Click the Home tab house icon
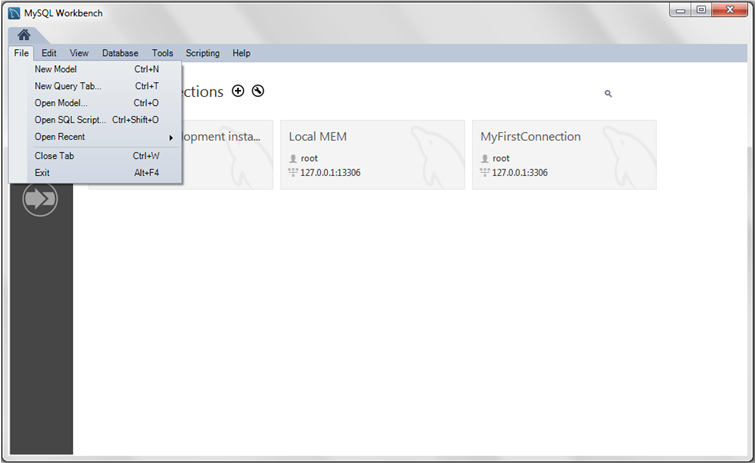This screenshot has height=463, width=756. point(24,35)
